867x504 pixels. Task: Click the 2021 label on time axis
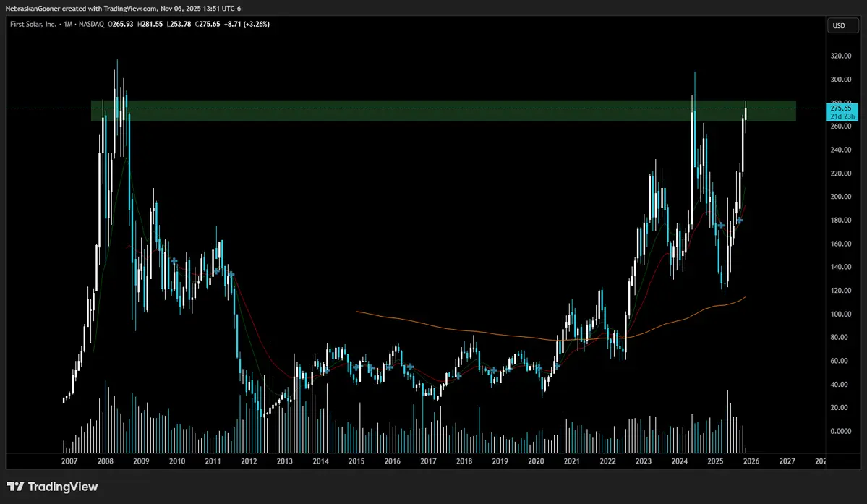coord(572,461)
